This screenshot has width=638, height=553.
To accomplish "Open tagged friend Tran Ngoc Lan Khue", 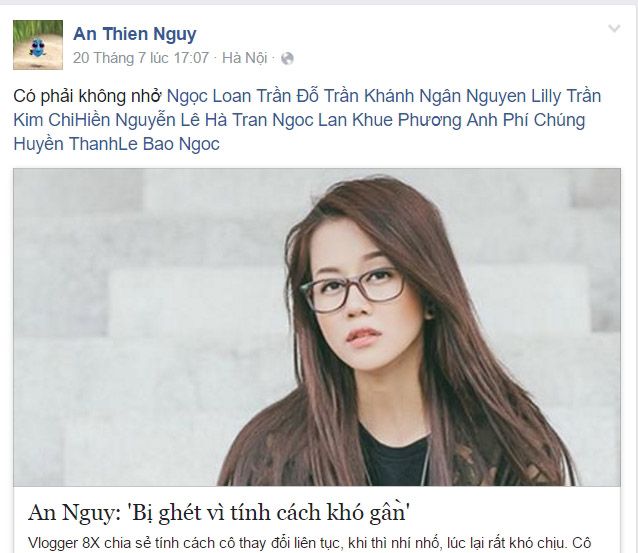I will 312,120.
